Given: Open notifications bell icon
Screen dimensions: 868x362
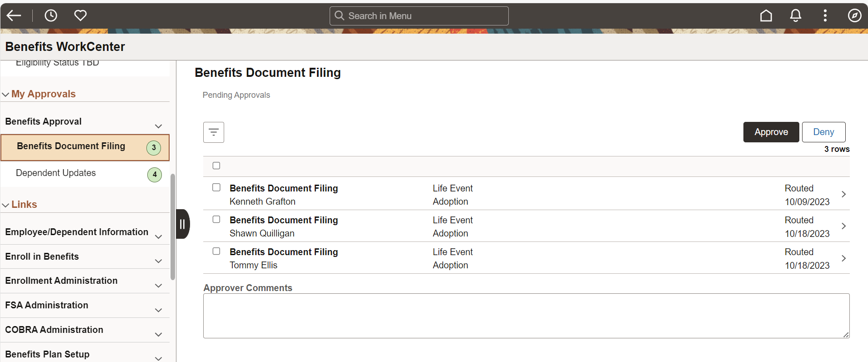Looking at the screenshot, I should [x=796, y=16].
